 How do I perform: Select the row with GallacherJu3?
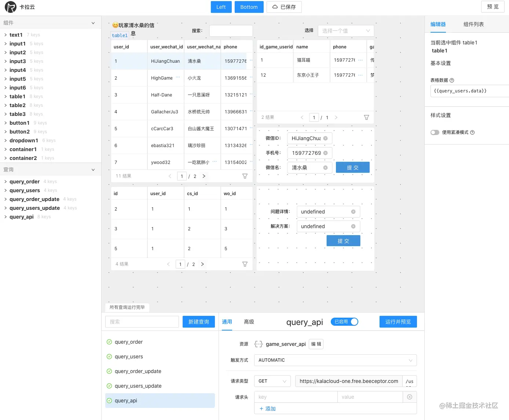coord(182,112)
